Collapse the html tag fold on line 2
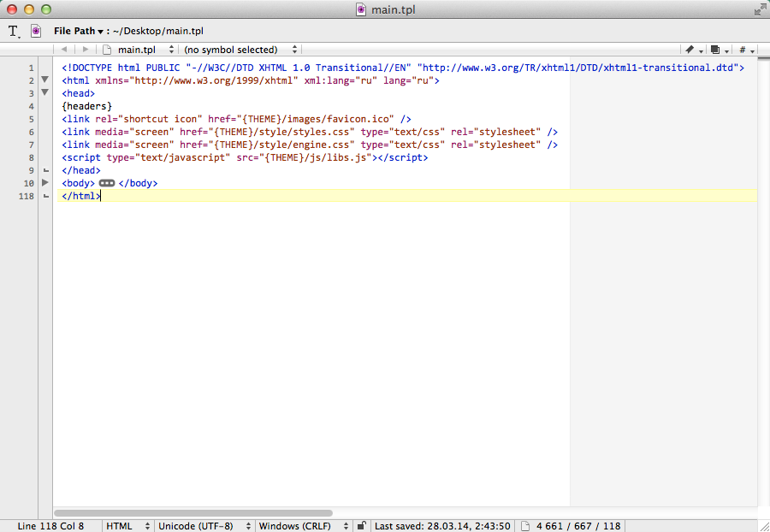 44,80
